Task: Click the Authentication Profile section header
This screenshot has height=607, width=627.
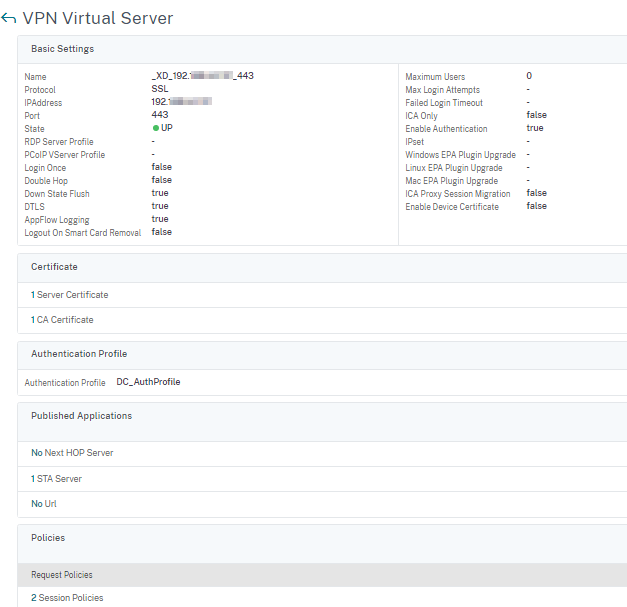Action: click(x=79, y=354)
